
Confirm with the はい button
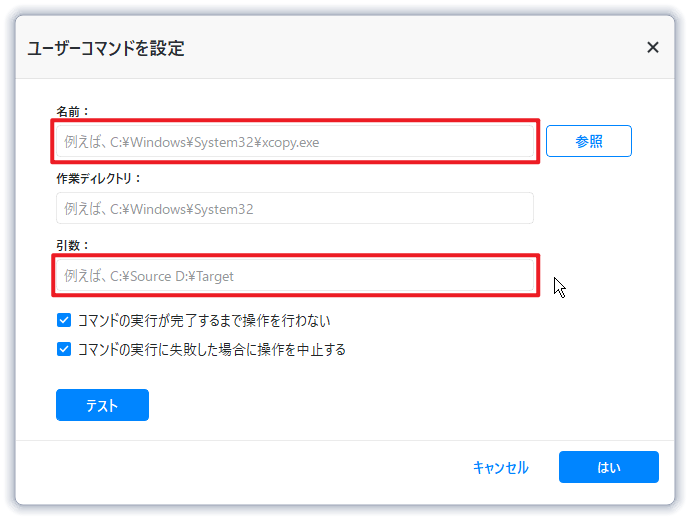point(608,467)
